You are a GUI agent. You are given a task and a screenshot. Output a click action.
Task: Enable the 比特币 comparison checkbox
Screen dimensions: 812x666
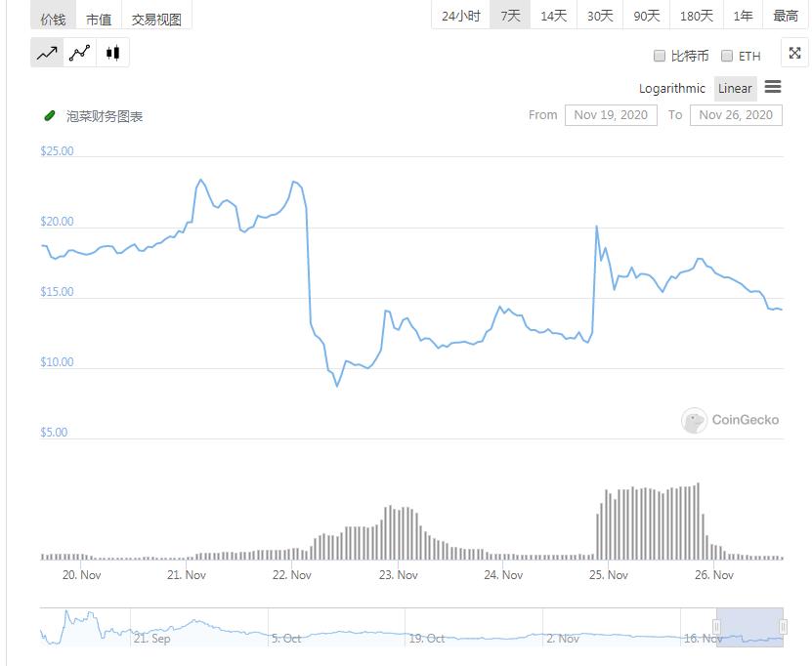[660, 57]
